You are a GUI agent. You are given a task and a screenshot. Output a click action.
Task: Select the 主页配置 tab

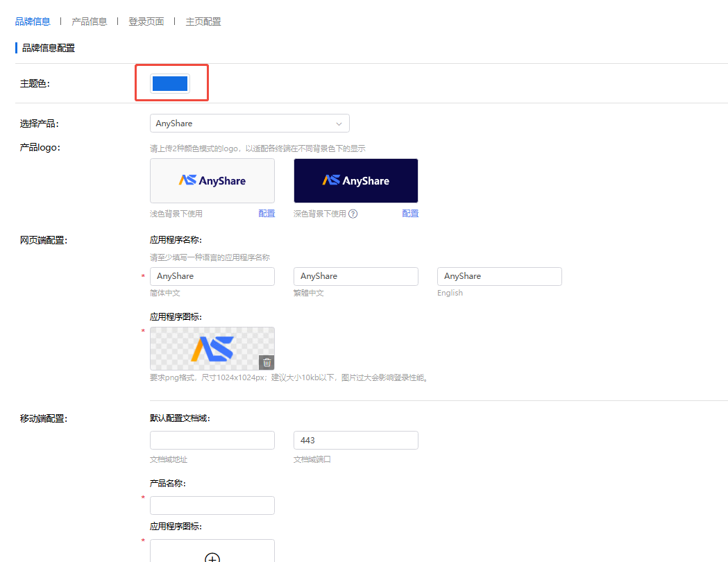[203, 22]
